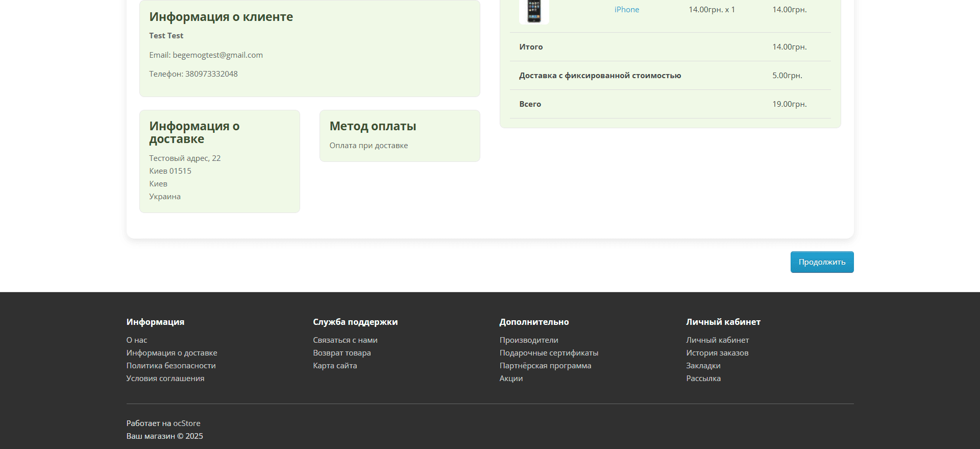Viewport: 980px width, 449px height.
Task: Open the Акции footer link
Action: point(511,379)
